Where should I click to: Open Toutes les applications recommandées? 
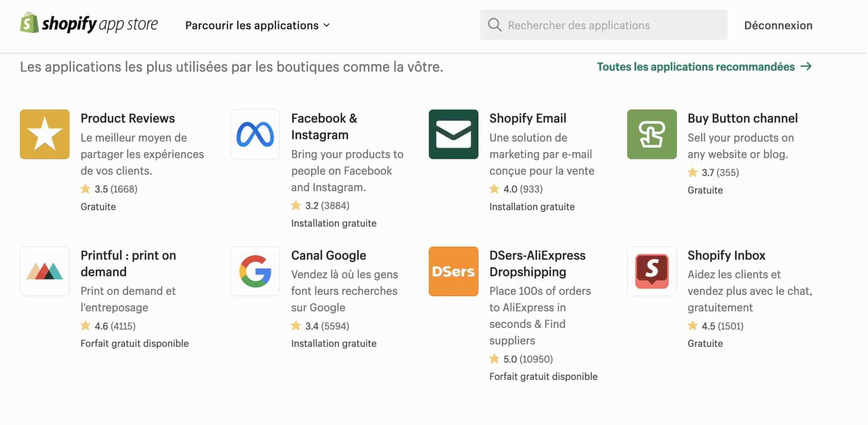pos(704,67)
